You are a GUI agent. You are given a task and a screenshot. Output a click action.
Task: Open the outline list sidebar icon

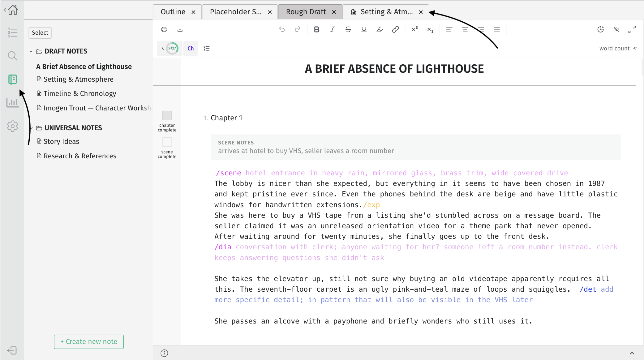(x=12, y=32)
